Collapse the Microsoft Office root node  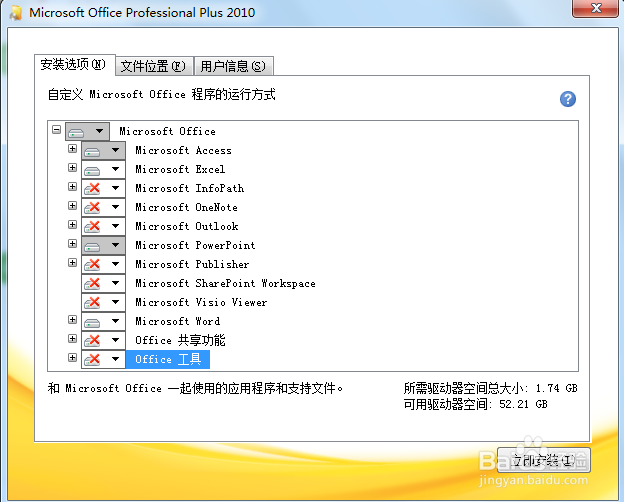(x=57, y=129)
